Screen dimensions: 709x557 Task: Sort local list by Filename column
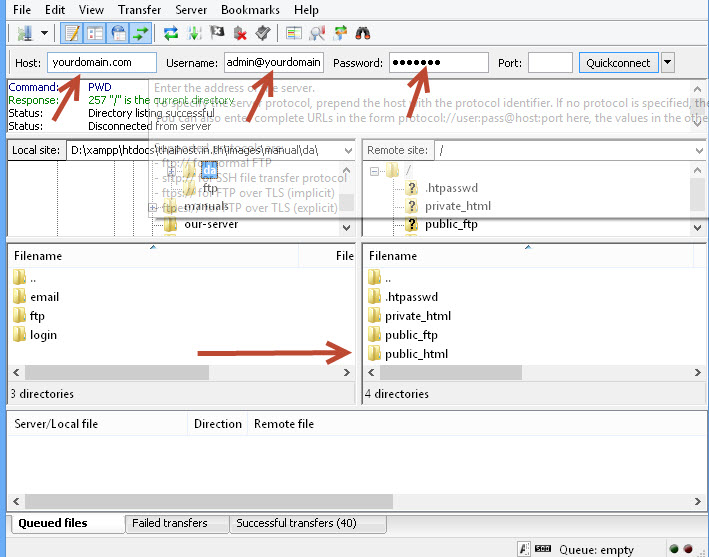click(x=153, y=256)
